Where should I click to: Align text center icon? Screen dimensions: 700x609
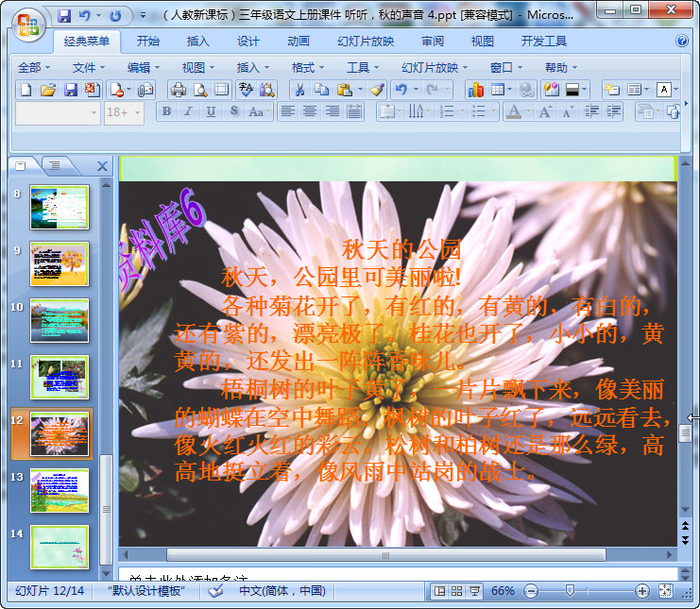click(x=310, y=111)
